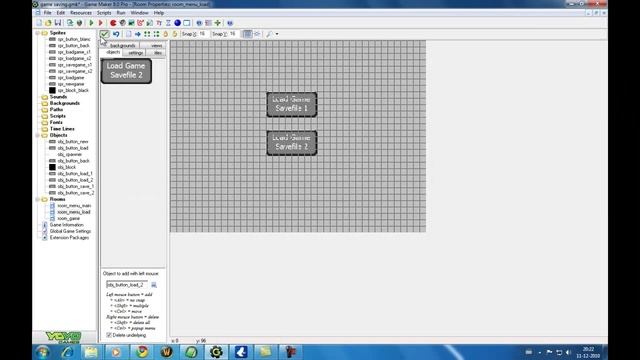Viewport: 640px width, 360px height.
Task: Select Load Game Savefile 2 instance in room
Action: click(x=292, y=143)
